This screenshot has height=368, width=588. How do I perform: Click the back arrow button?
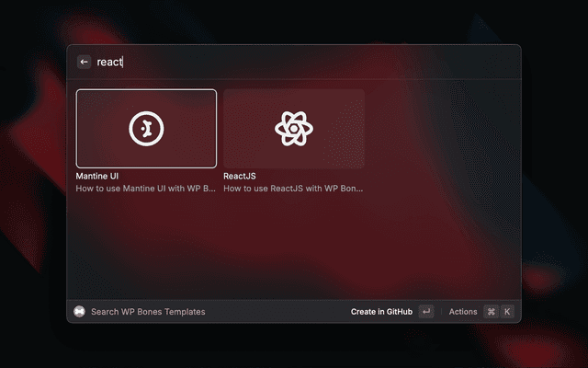pyautogui.click(x=84, y=62)
